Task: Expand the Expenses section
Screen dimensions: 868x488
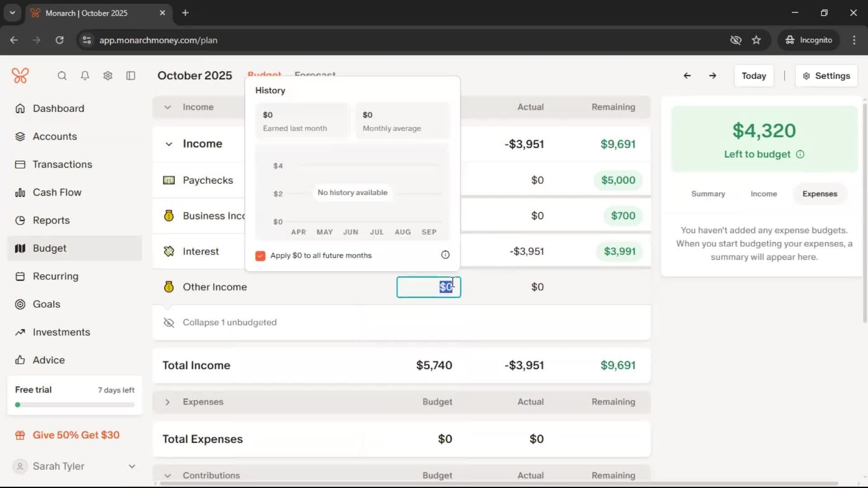Action: click(x=167, y=402)
